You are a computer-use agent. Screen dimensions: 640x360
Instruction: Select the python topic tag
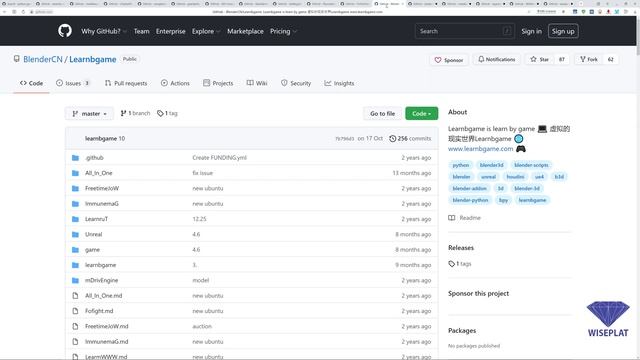(x=461, y=165)
